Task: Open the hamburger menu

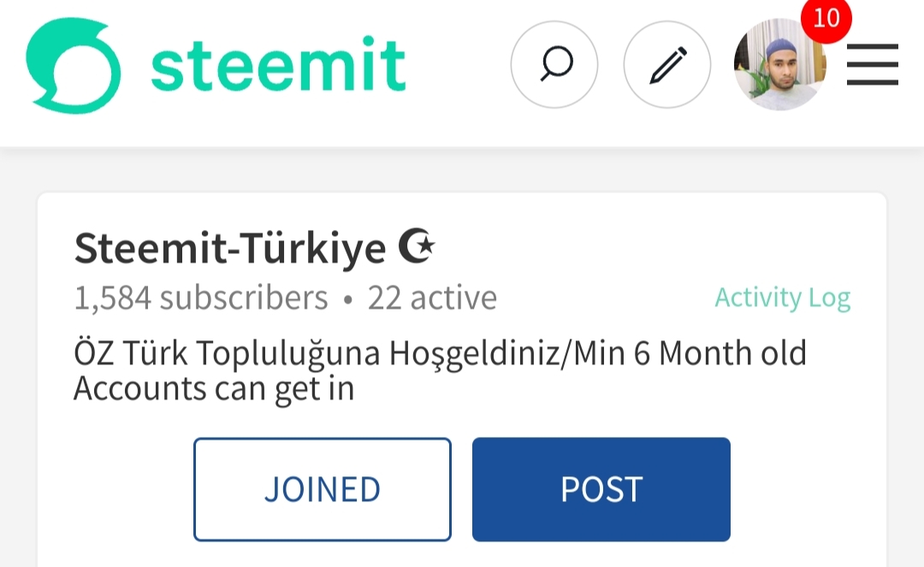Action: (x=872, y=64)
